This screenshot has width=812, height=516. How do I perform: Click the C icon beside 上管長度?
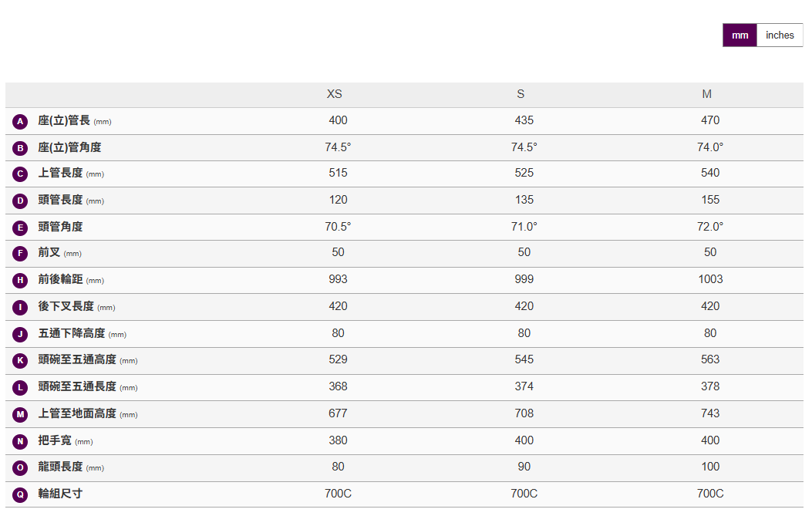pyautogui.click(x=21, y=174)
